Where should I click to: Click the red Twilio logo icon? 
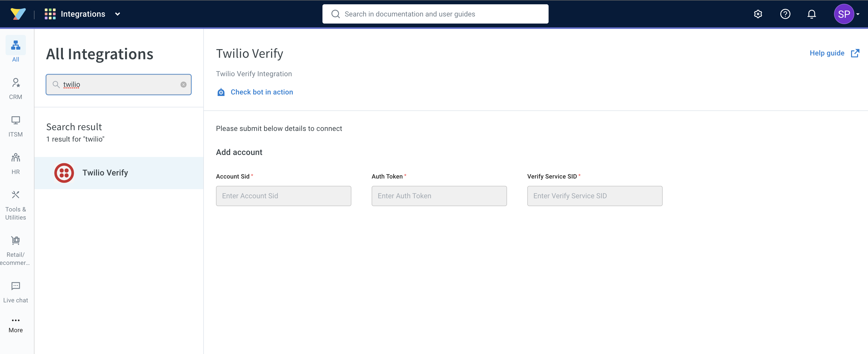click(x=64, y=173)
